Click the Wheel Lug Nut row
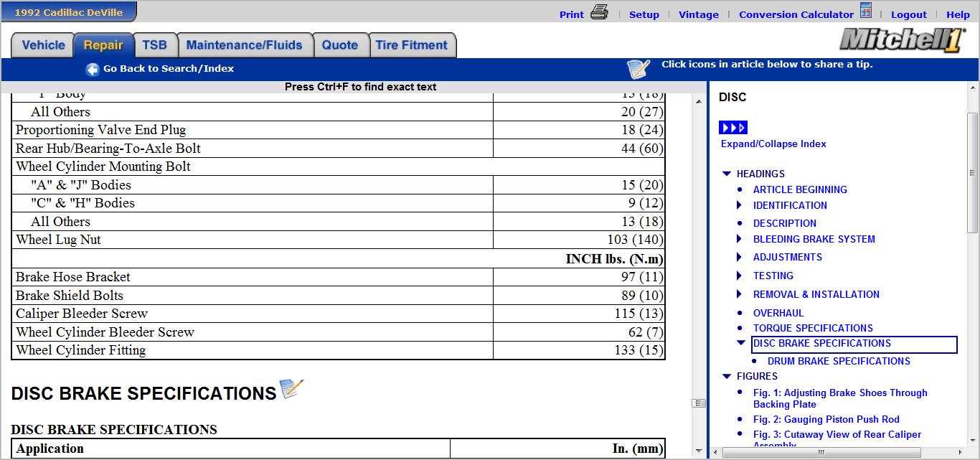This screenshot has height=460, width=980. (x=339, y=240)
